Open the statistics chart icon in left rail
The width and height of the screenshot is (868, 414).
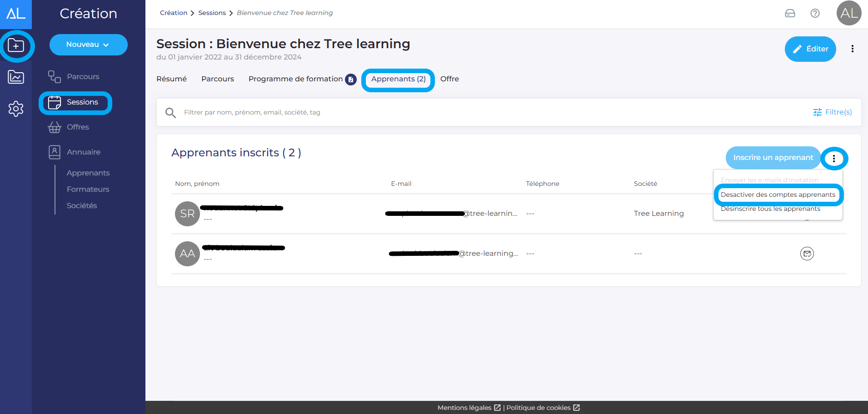pyautogui.click(x=16, y=77)
